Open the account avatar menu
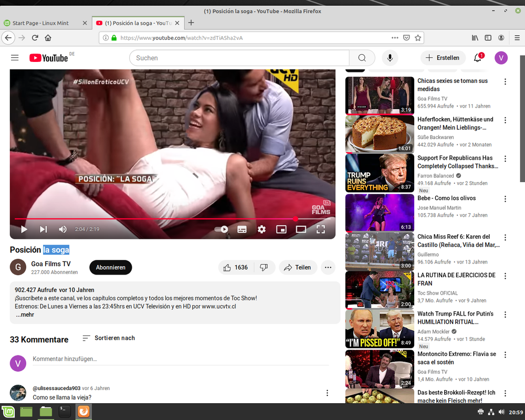Viewport: 525px width, 420px height. (501, 58)
